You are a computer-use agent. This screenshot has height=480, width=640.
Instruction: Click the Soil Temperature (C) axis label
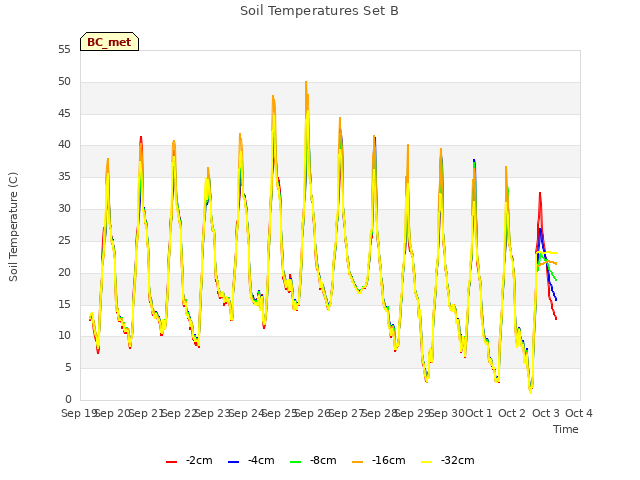click(x=13, y=227)
